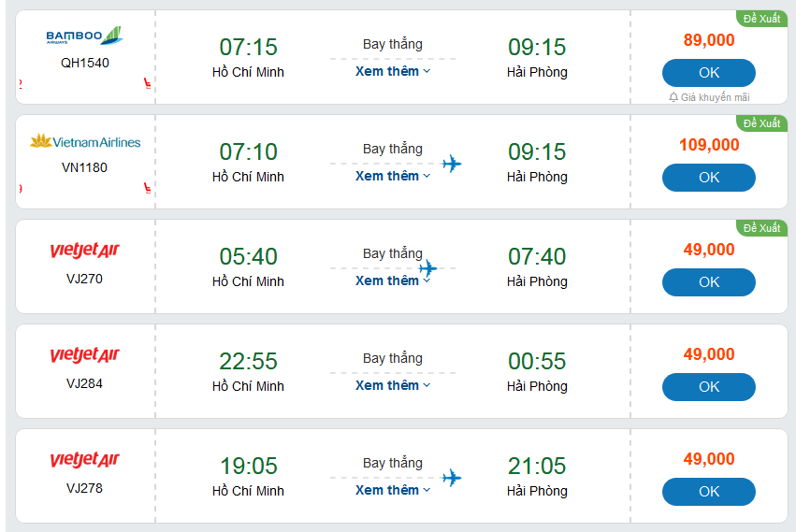The width and height of the screenshot is (796, 532).
Task: Click the Đề Xuất badge on VN1180 card
Action: 760,123
